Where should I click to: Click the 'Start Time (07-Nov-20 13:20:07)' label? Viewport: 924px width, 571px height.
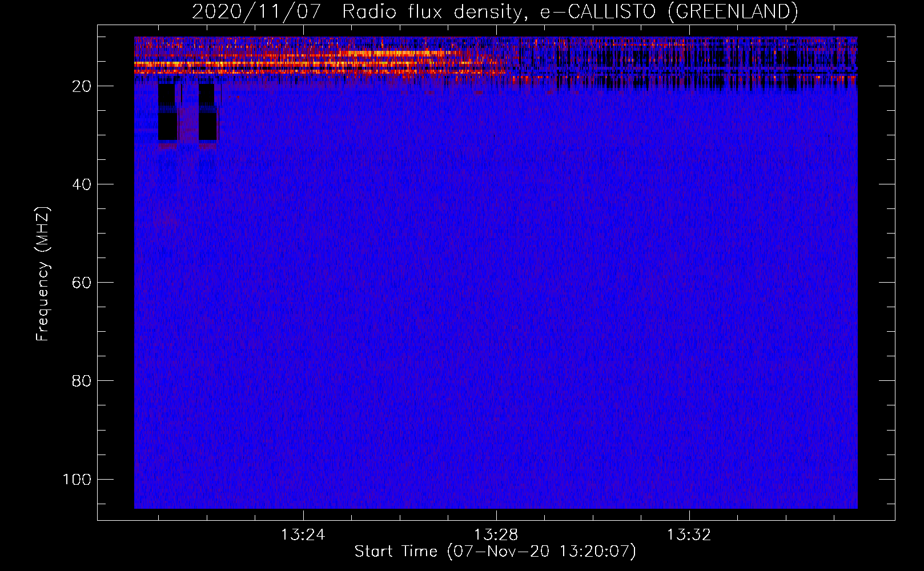pyautogui.click(x=495, y=552)
